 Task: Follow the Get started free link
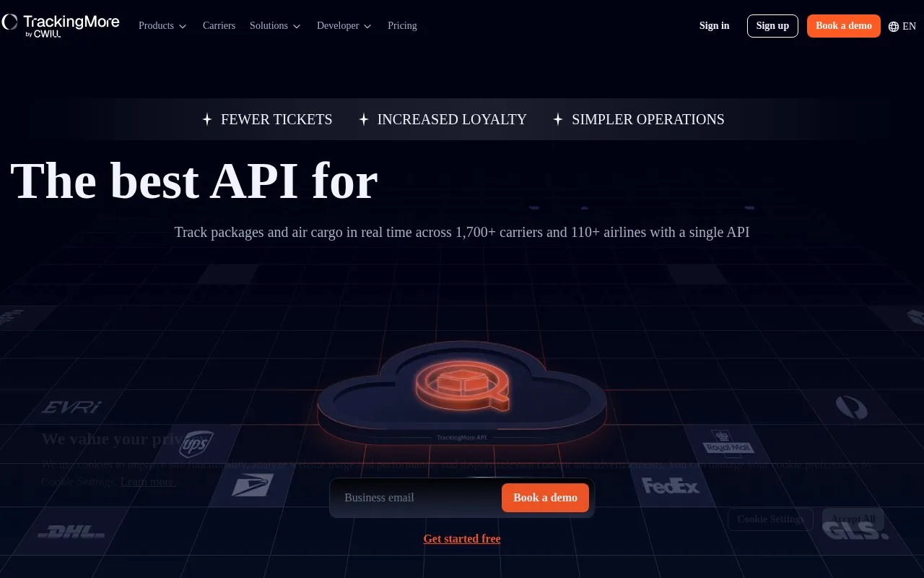tap(462, 539)
